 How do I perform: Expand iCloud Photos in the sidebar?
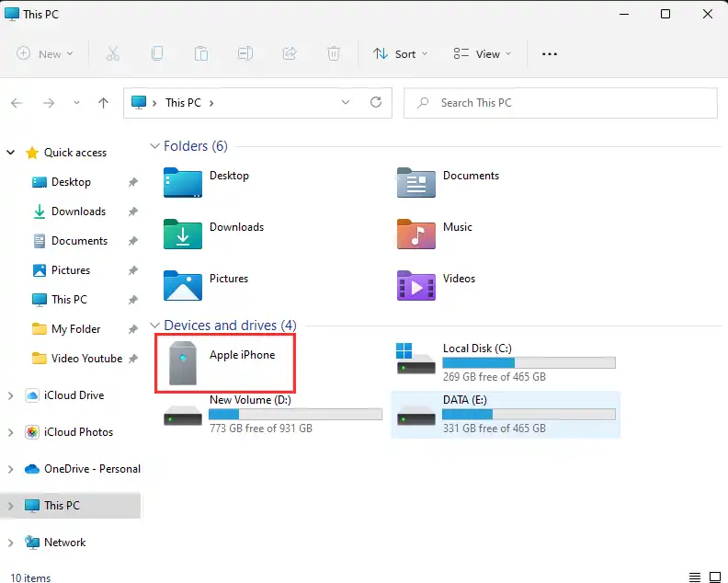click(10, 432)
